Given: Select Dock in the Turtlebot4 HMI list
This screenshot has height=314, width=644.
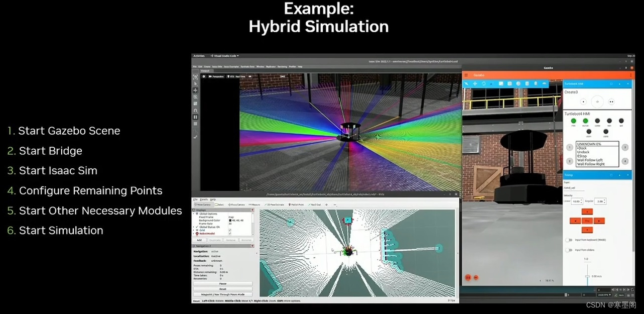Looking at the screenshot, I should (583, 148).
